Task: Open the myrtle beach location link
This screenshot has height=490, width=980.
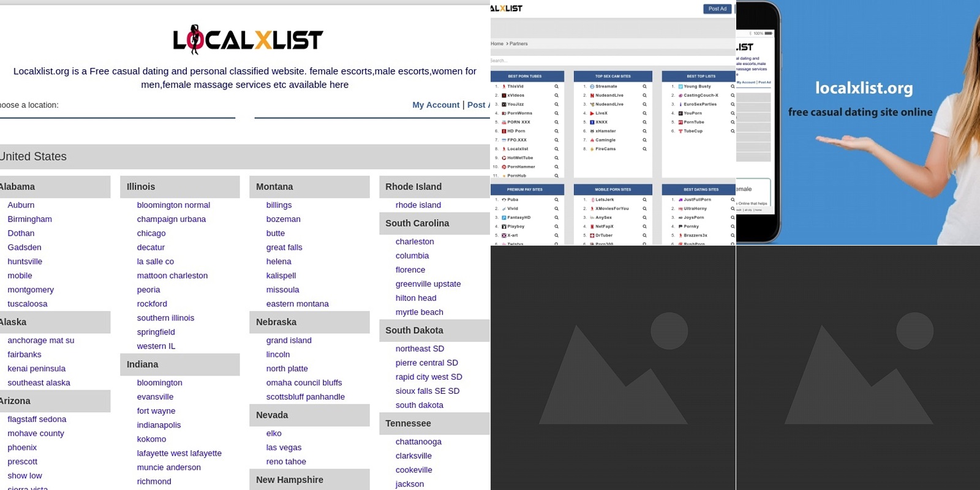Action: tap(419, 312)
